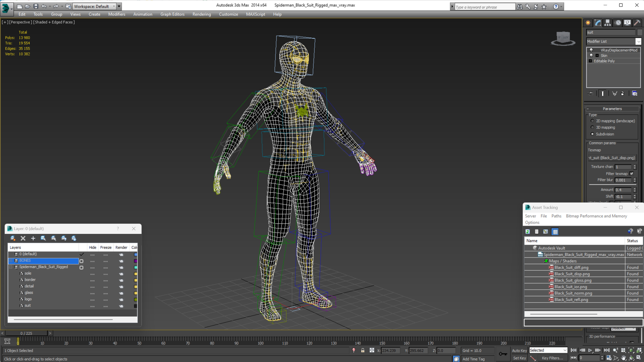Click Add Time Tag
Screen dimensions: 644x362
(473, 359)
